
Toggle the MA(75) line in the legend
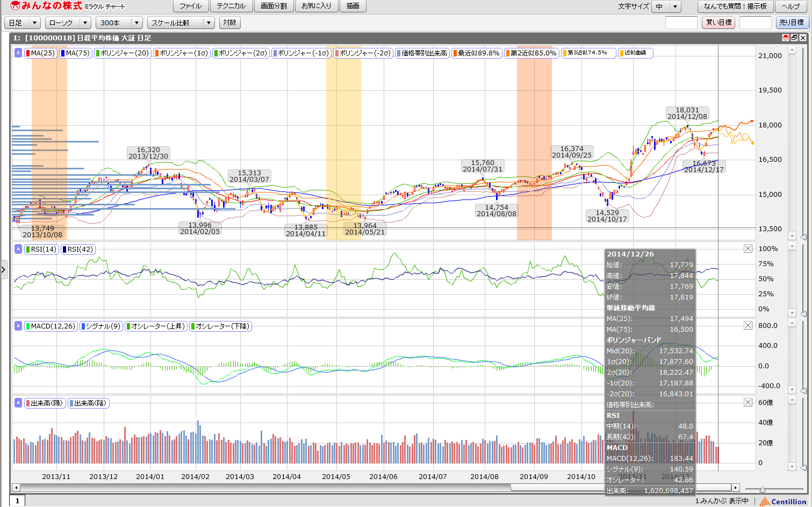coord(75,53)
